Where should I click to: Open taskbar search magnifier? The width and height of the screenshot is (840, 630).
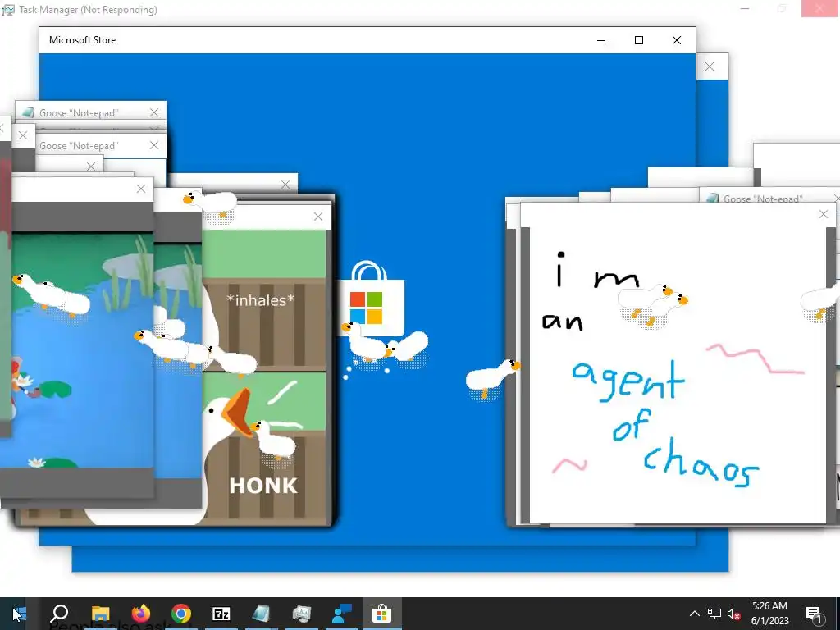click(59, 614)
